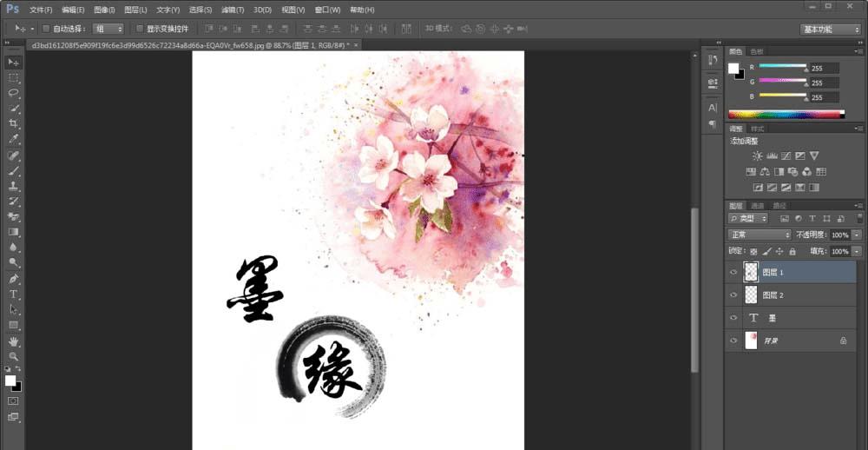Select the Gradient tool
Image resolution: width=868 pixels, height=450 pixels.
tap(13, 232)
